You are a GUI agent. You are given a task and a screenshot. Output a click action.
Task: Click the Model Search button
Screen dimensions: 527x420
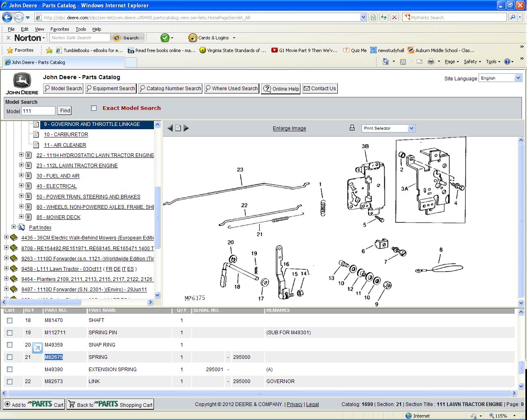63,88
